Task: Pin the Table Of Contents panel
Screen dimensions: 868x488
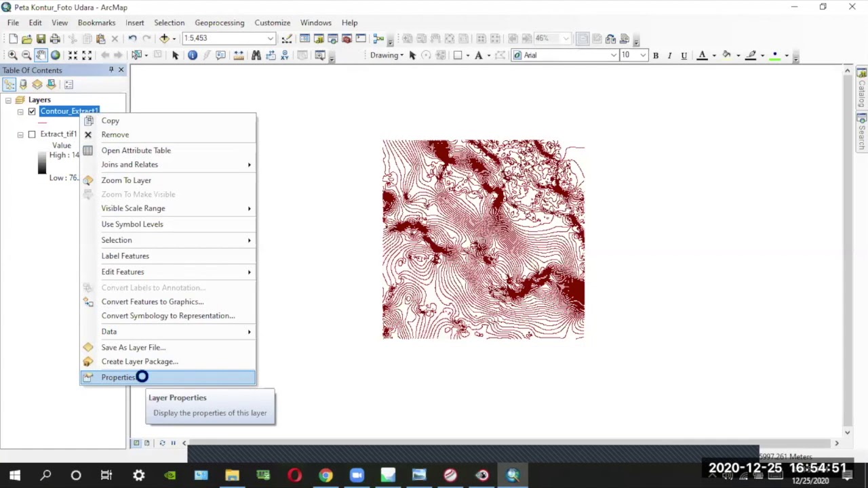Action: click(x=111, y=70)
